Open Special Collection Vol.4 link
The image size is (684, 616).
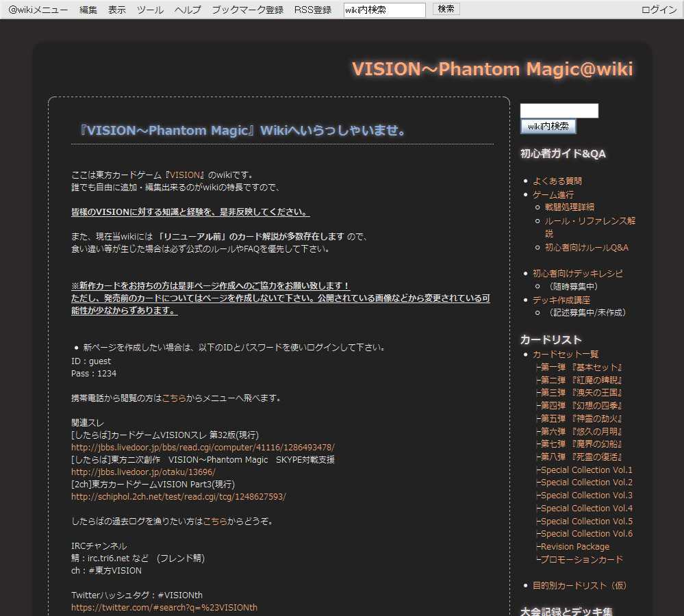587,509
